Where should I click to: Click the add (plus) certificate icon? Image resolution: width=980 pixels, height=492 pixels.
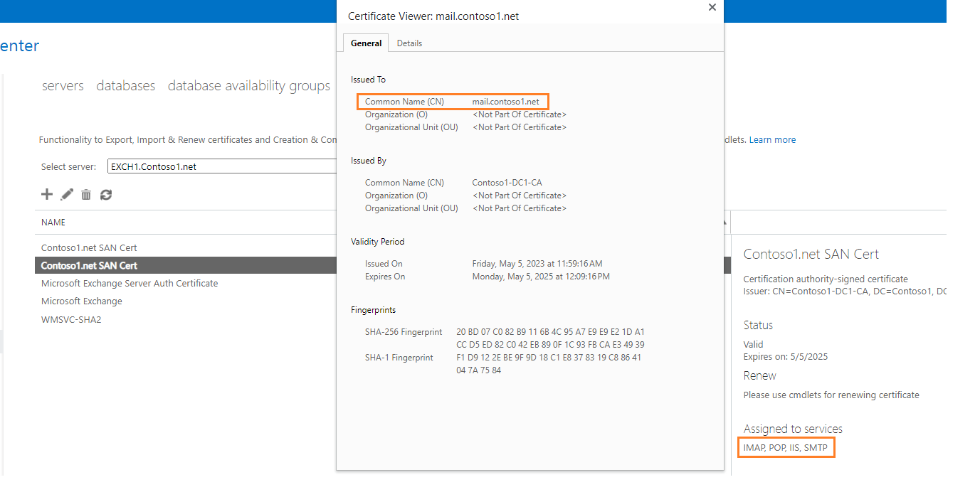tap(47, 194)
